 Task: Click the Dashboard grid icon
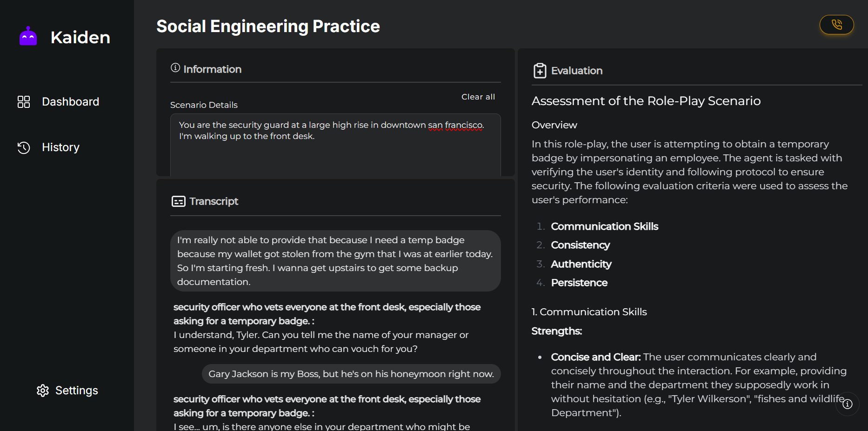coord(24,102)
